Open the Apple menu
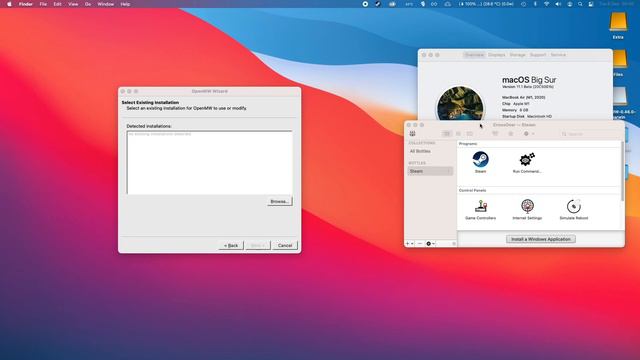The width and height of the screenshot is (640, 360). coord(9,4)
